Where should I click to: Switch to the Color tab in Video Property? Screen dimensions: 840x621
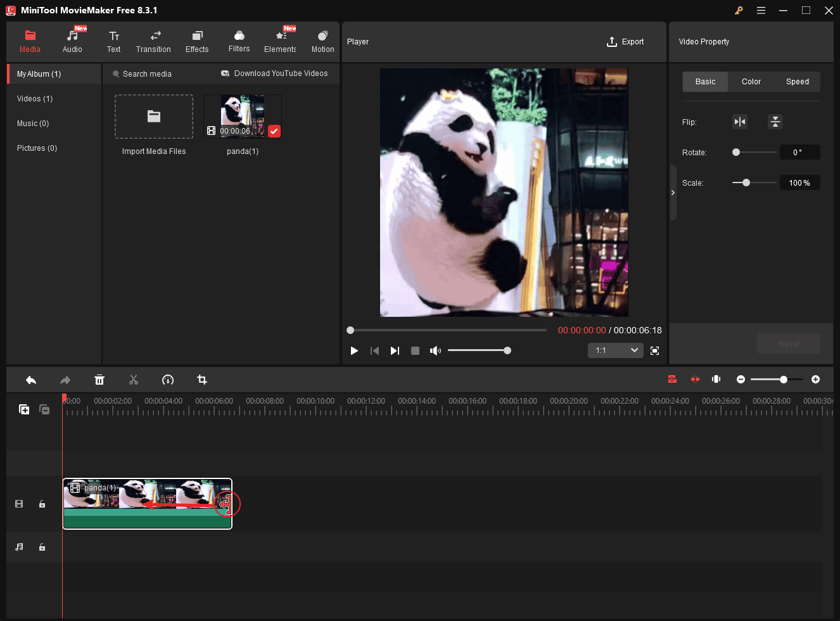[x=751, y=81]
